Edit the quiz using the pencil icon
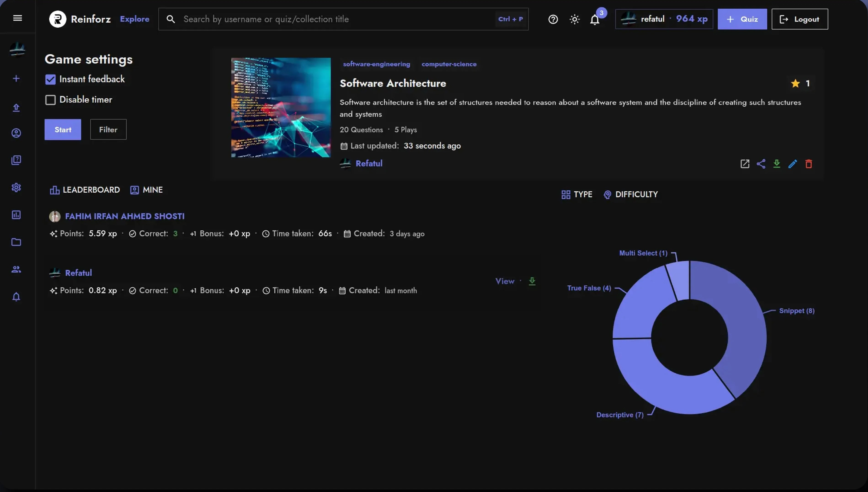The width and height of the screenshot is (868, 492). 793,164
